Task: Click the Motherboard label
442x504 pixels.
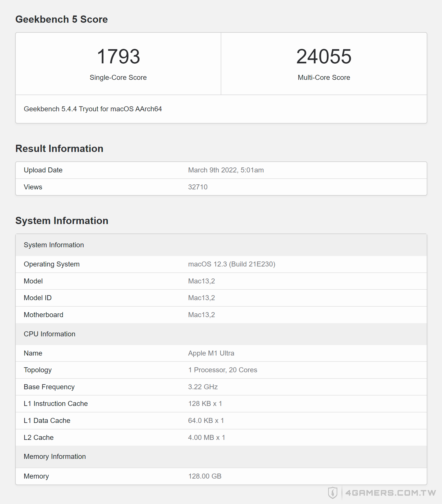Action: [x=43, y=315]
